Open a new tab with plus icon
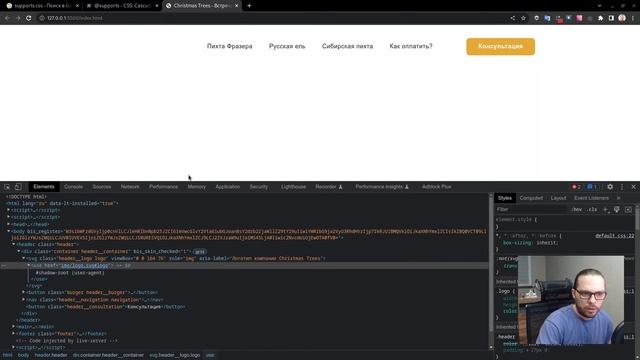This screenshot has height=360, width=640. click(x=249, y=6)
